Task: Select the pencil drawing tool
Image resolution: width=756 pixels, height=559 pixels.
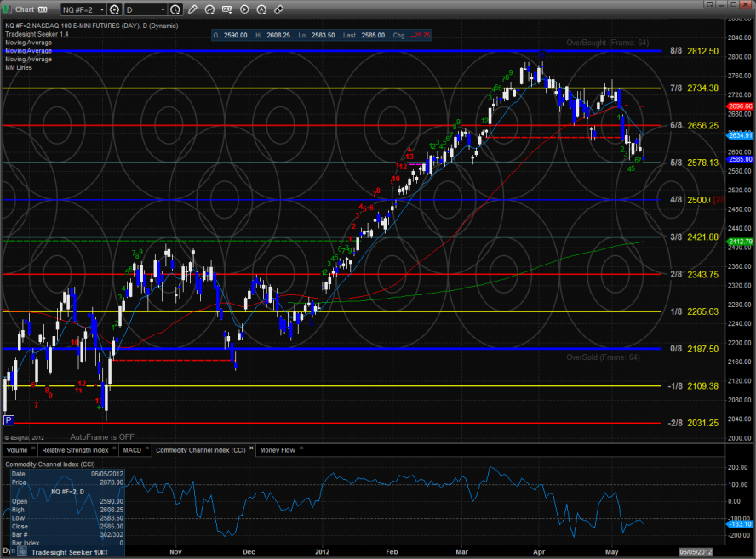Action: click(192, 9)
